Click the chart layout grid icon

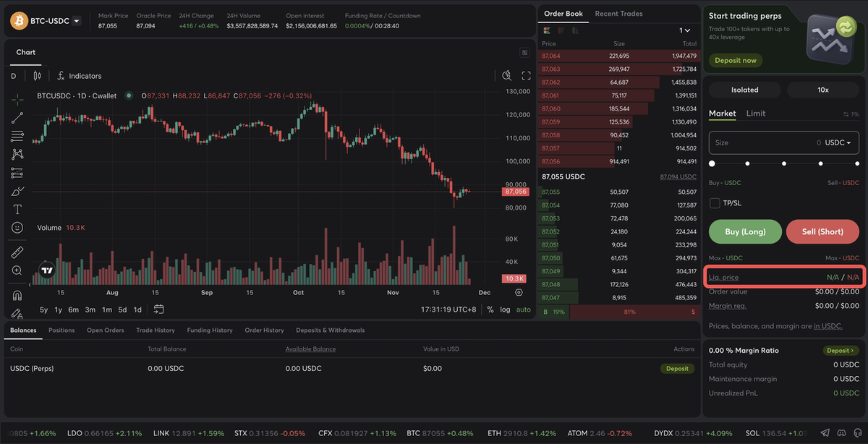coord(524,53)
